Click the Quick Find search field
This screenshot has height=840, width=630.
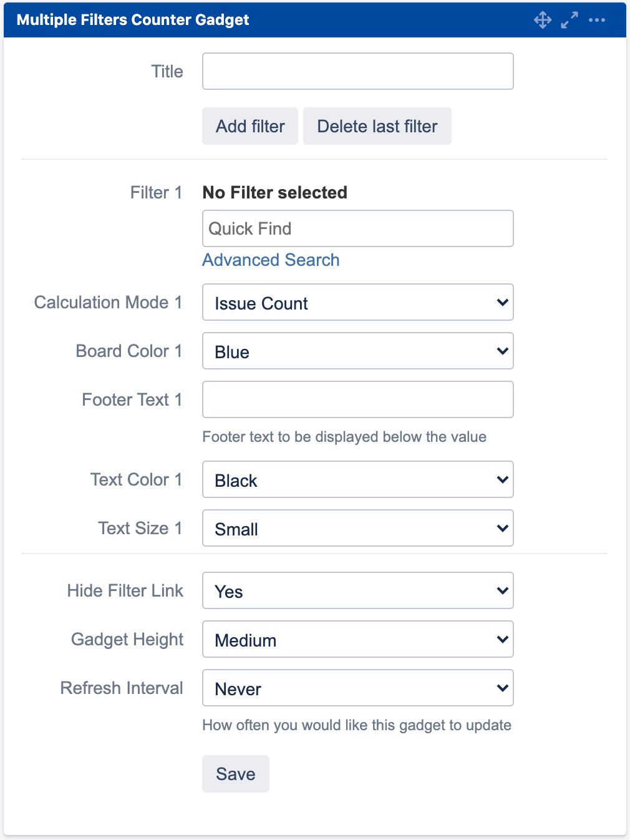pyautogui.click(x=358, y=229)
